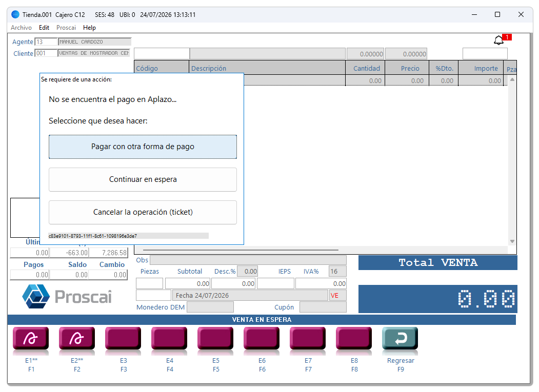Click the Agente number field

(x=46, y=42)
